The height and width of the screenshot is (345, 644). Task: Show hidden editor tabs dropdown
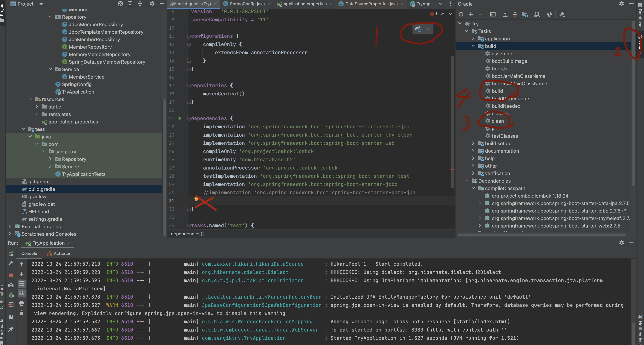[440, 4]
